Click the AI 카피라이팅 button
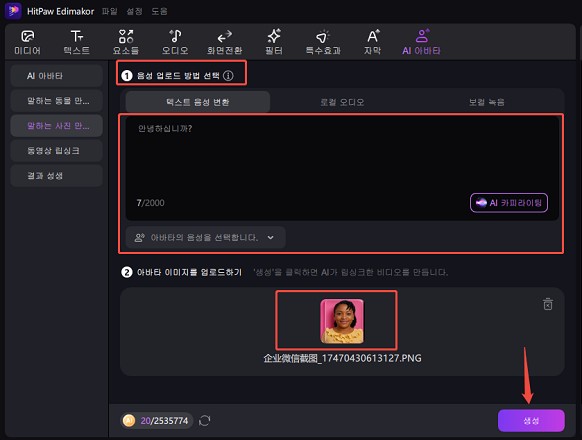Screen dimensions: 582x440 [x=509, y=203]
